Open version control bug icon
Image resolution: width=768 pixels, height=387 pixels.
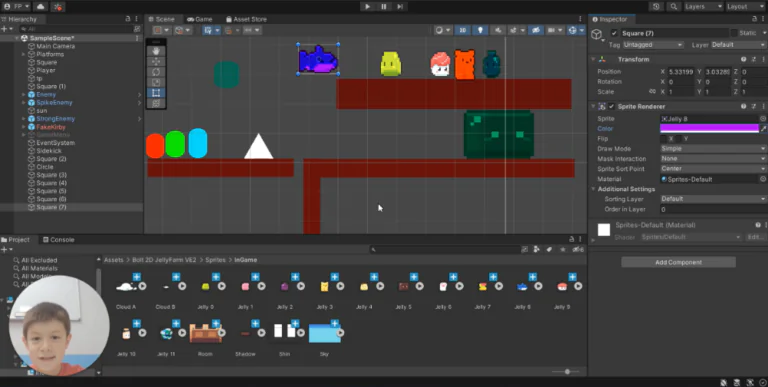(58, 6)
